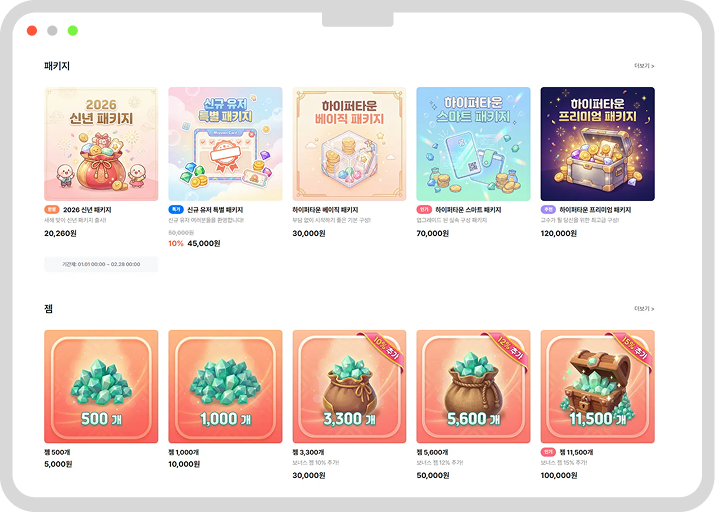Click the purple 추천 badge on 프리미엄 패키지

pyautogui.click(x=548, y=210)
